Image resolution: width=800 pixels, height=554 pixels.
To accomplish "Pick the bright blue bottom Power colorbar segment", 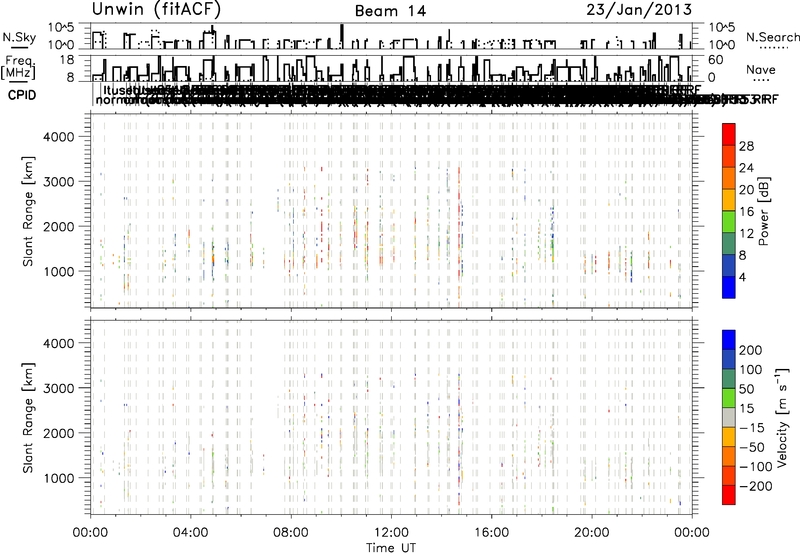I will pyautogui.click(x=729, y=287).
